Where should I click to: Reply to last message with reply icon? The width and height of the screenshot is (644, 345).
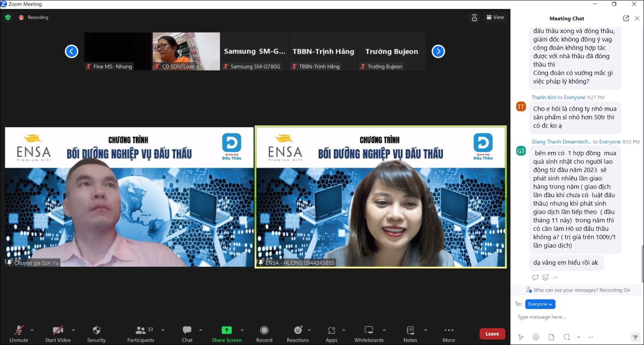(536, 277)
